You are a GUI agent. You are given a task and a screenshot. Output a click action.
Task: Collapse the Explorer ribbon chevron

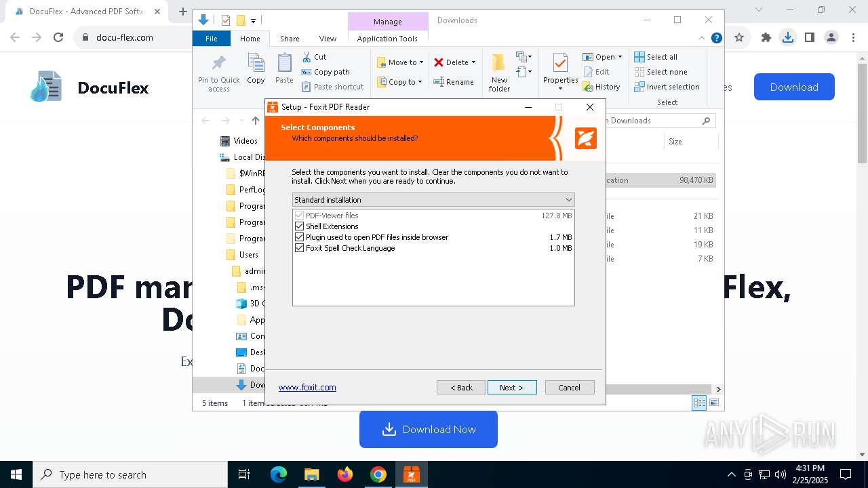(702, 39)
